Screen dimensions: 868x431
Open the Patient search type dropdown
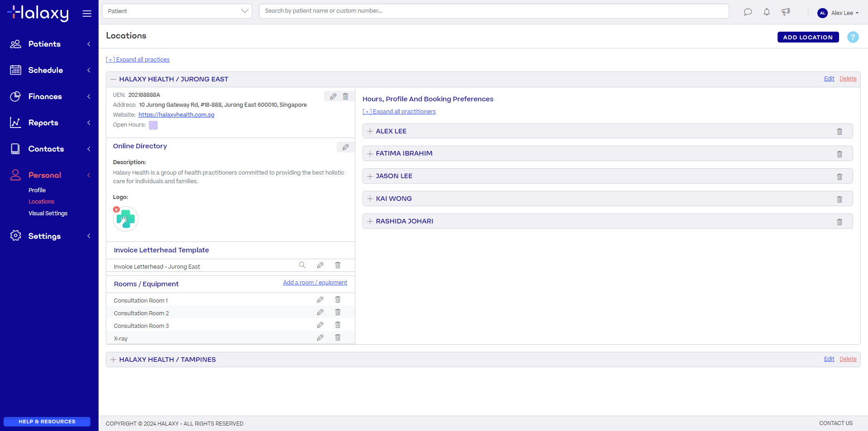[177, 11]
